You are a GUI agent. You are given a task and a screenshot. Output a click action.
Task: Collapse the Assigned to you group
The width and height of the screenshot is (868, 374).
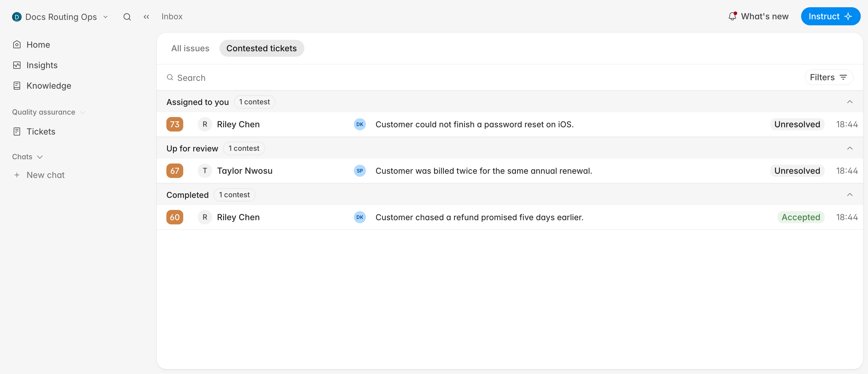[x=850, y=102]
